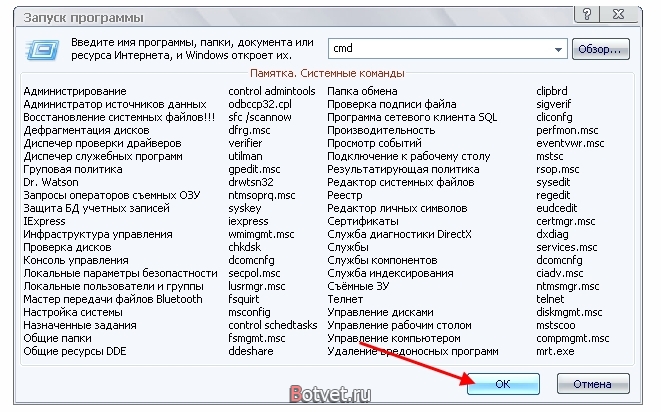Click the label 'Просмотр событий'

tap(375, 143)
